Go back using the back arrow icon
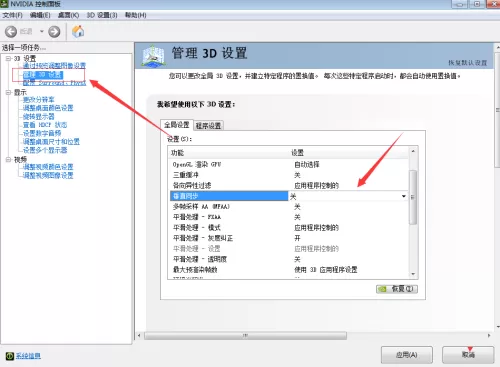 [11, 32]
